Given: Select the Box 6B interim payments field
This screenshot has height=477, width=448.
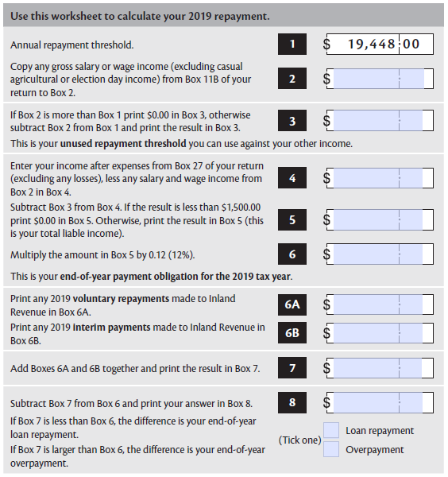Looking at the screenshot, I should click(x=380, y=333).
